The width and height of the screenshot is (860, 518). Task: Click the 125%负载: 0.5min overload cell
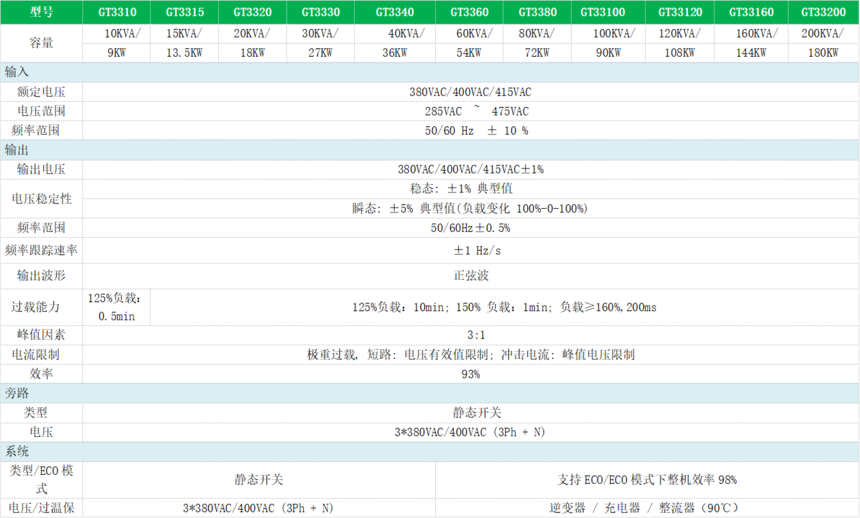(117, 306)
